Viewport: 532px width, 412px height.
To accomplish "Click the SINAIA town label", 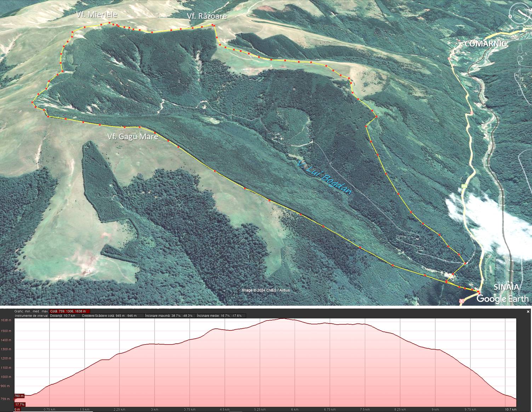I will (506, 287).
